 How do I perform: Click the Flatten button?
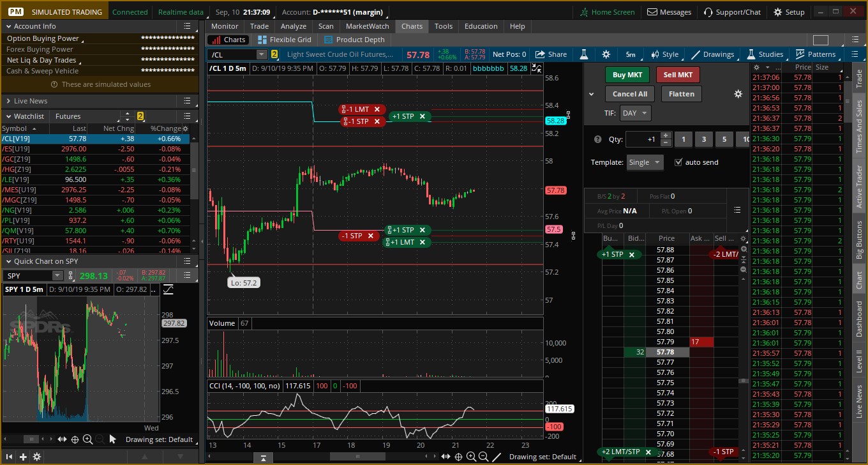[682, 94]
